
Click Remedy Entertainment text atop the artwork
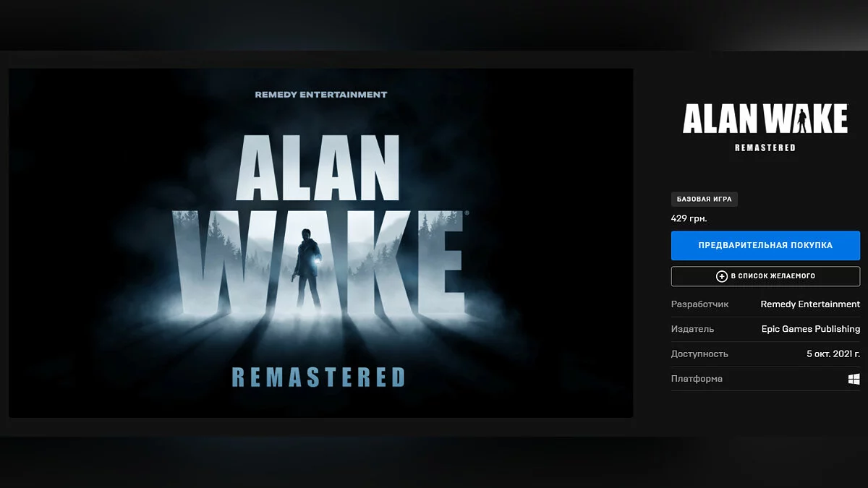pos(321,95)
